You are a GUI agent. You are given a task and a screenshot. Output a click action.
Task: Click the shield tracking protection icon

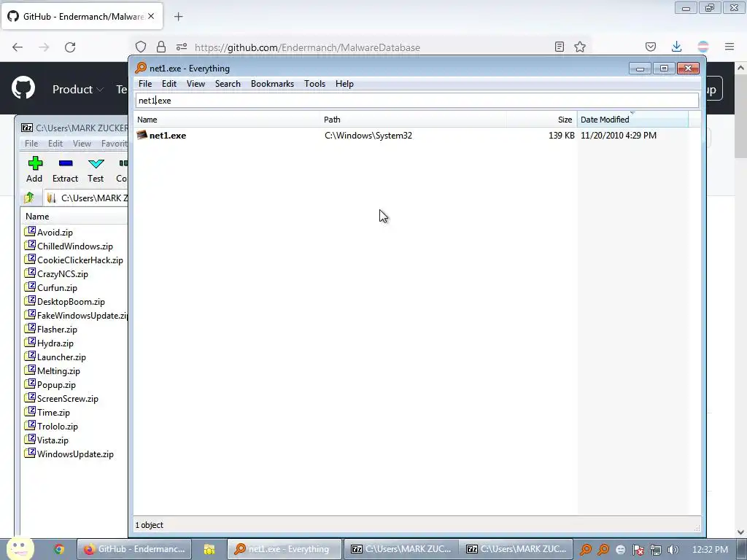click(x=141, y=47)
